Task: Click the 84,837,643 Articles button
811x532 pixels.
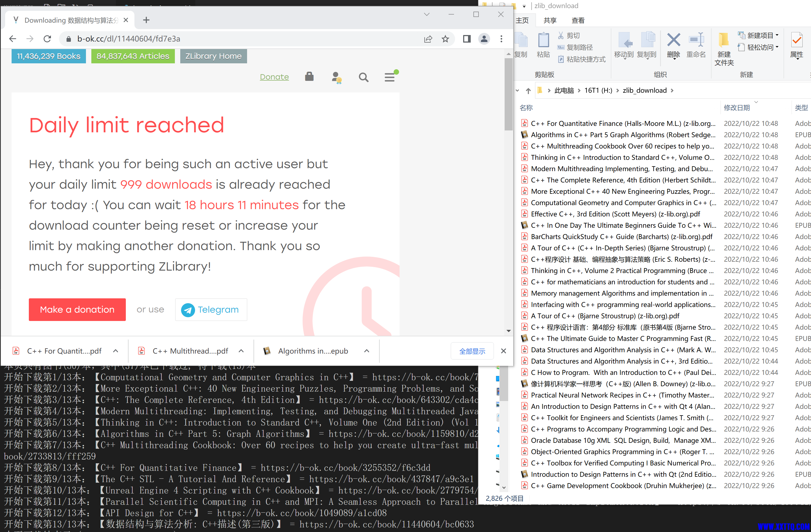Action: (x=133, y=56)
